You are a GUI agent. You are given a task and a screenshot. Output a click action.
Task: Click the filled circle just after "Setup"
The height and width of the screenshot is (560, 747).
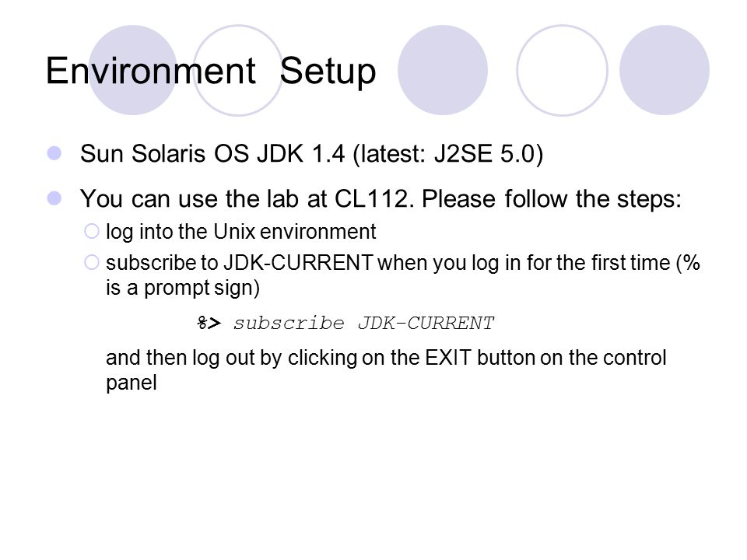point(443,70)
